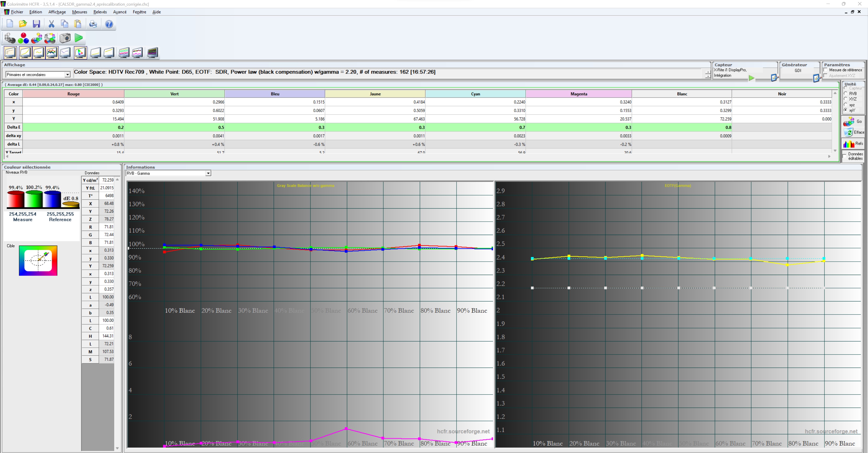
Task: Click the Cut scissors icon
Action: pyautogui.click(x=52, y=24)
